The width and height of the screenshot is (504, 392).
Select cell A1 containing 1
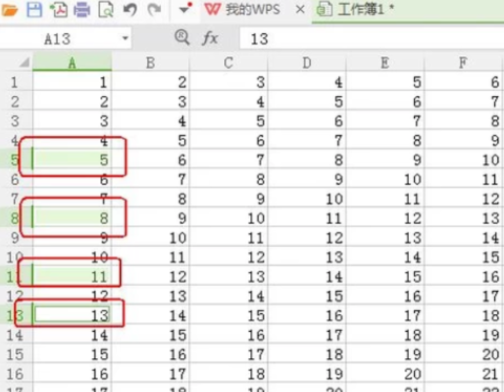(72, 82)
